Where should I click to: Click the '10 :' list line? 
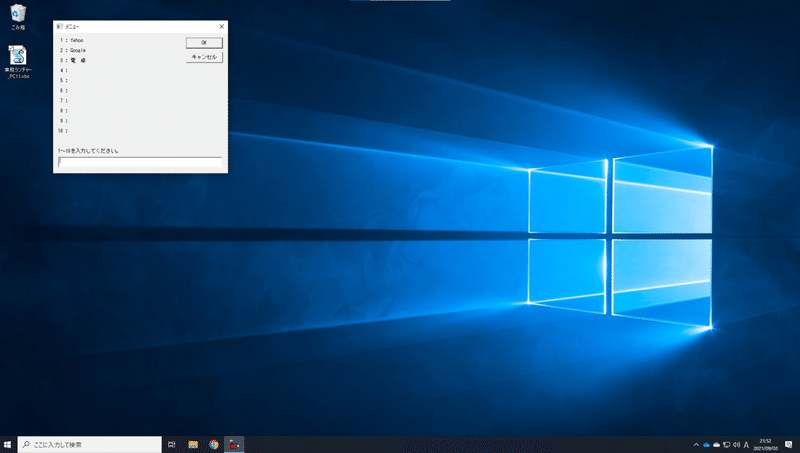tap(63, 131)
